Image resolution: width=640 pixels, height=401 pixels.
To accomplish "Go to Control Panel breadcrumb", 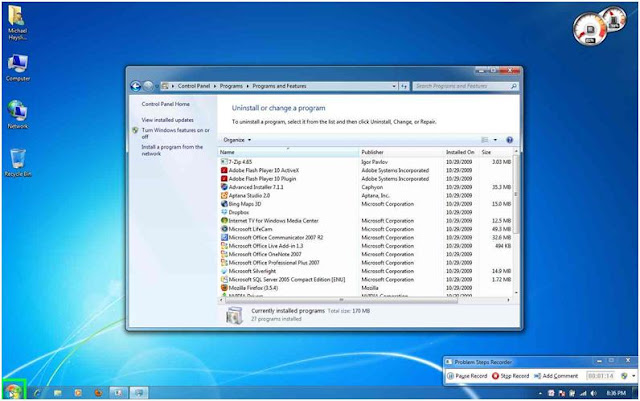I will click(194, 86).
